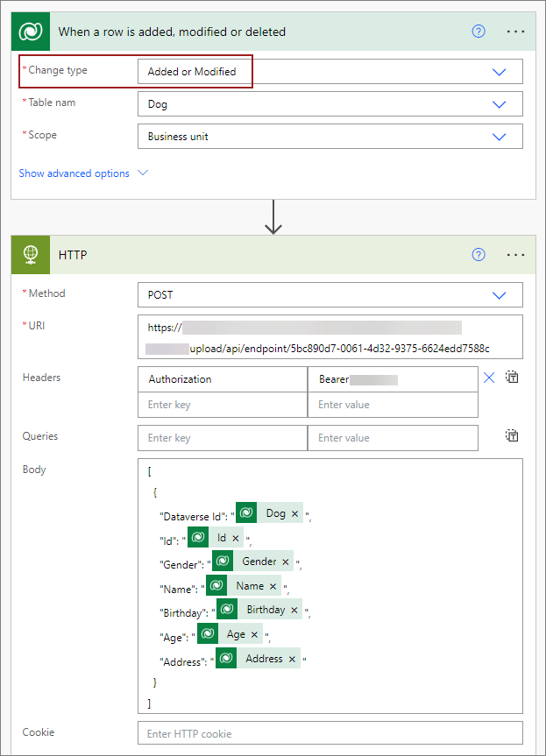Screen dimensions: 546x756
Task: Open the Method dropdown
Action: 500,294
